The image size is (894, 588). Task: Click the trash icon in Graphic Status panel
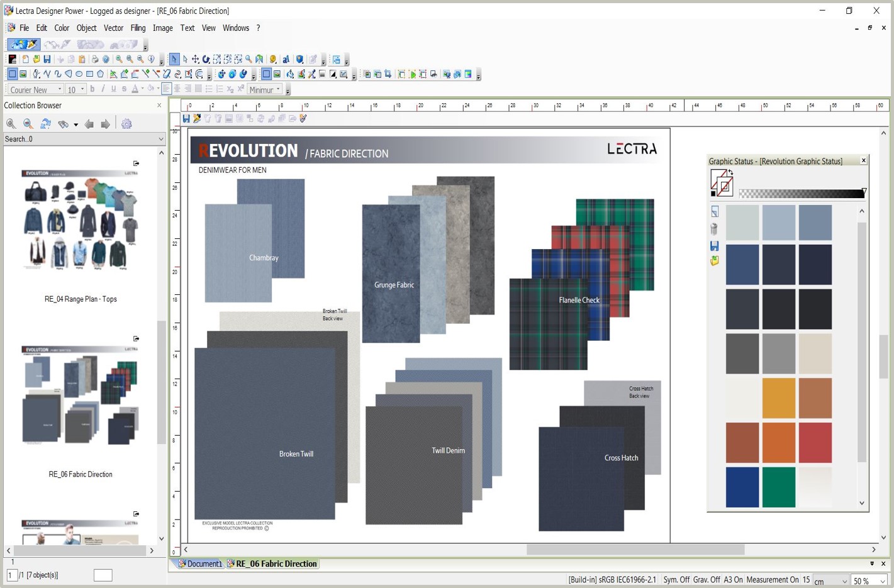[714, 229]
